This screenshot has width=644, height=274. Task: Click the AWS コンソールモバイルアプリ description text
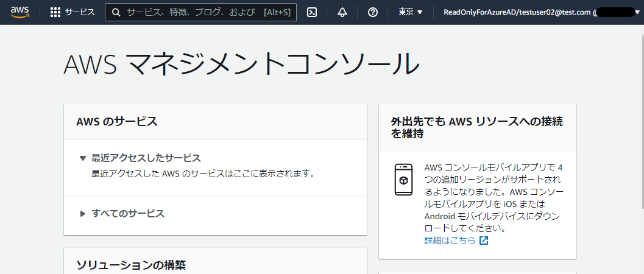click(494, 198)
